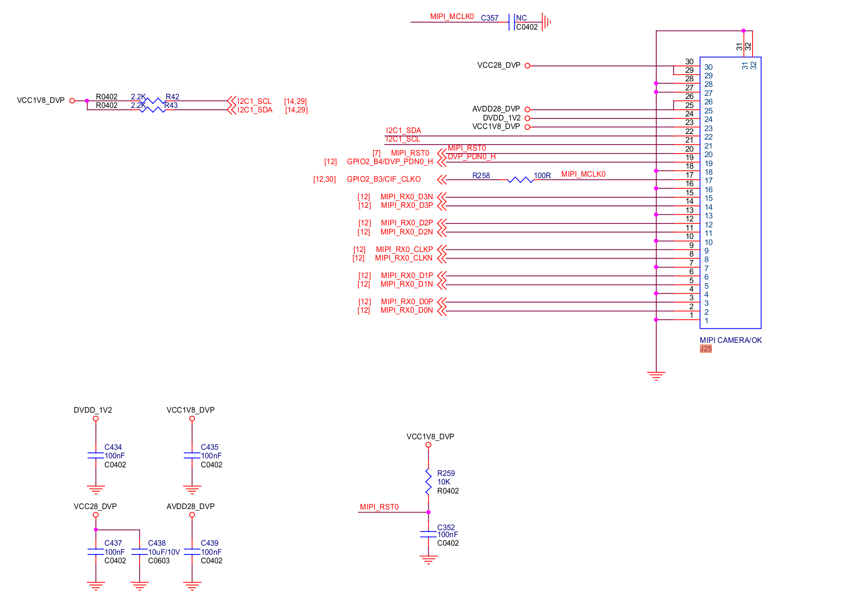Image resolution: width=853 pixels, height=616 pixels.
Task: Click the 'MIPI_MCLK0' net label next to C357
Action: (x=452, y=17)
